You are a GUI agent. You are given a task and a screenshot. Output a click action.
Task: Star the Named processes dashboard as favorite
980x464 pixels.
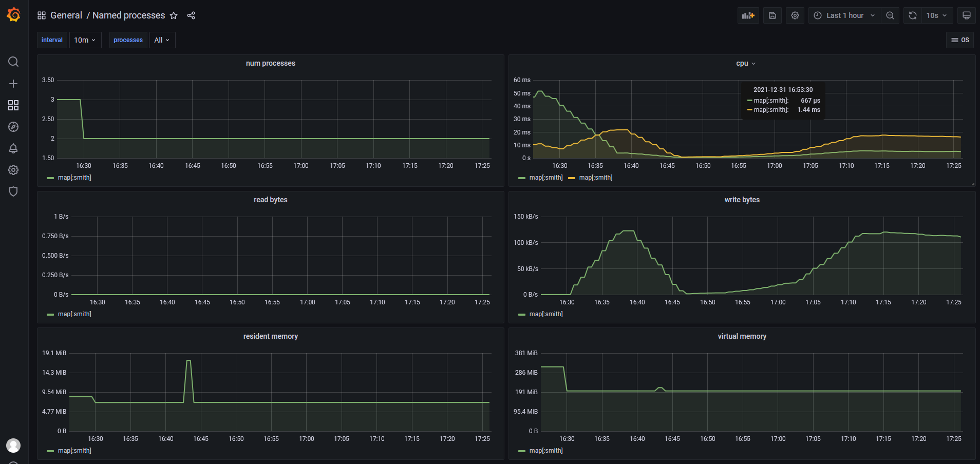174,15
